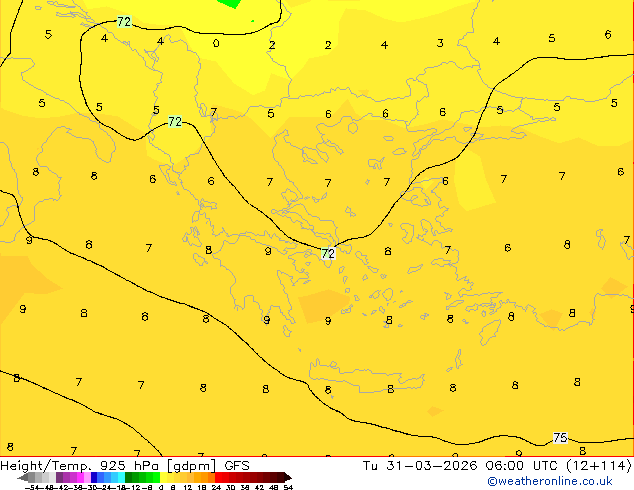Click the 3 temperature value on map

440,43
